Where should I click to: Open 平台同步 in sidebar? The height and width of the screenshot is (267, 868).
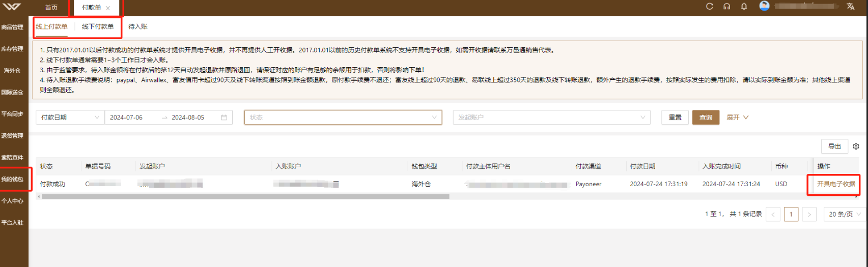coord(12,114)
